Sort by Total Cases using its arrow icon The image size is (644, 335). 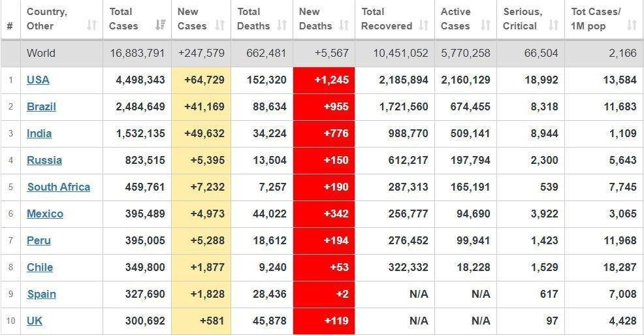pos(159,26)
